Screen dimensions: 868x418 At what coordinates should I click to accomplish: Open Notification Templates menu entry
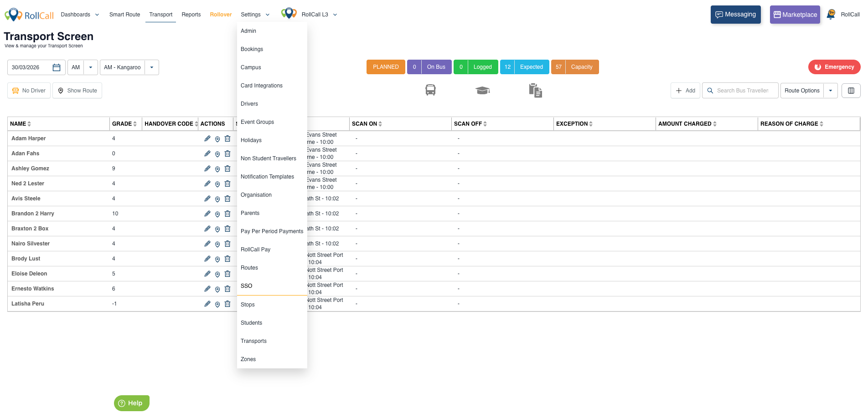(x=272, y=177)
